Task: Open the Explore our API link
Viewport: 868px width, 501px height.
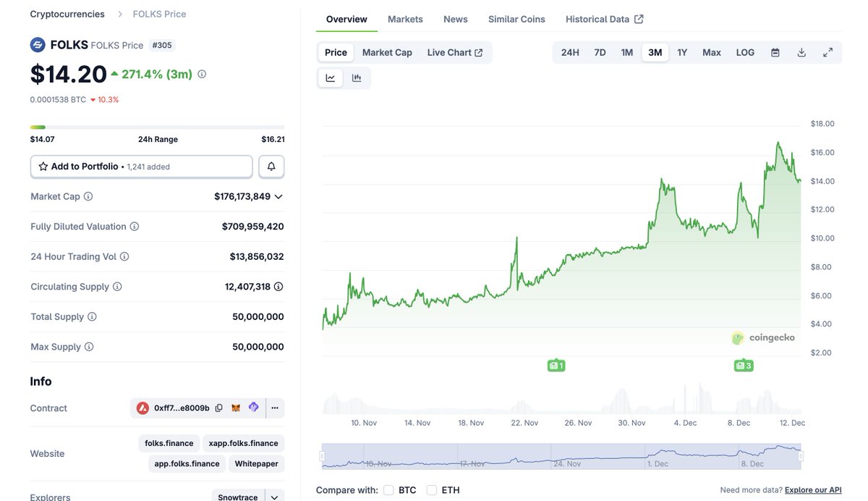Action: point(813,490)
